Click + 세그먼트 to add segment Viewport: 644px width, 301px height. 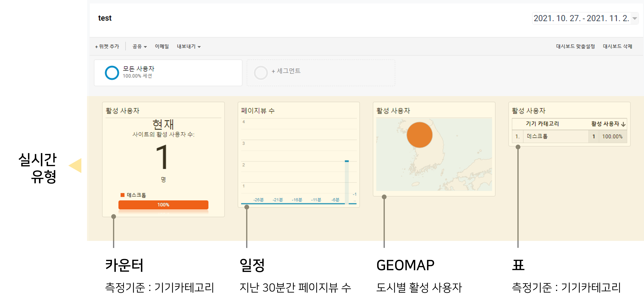(286, 71)
